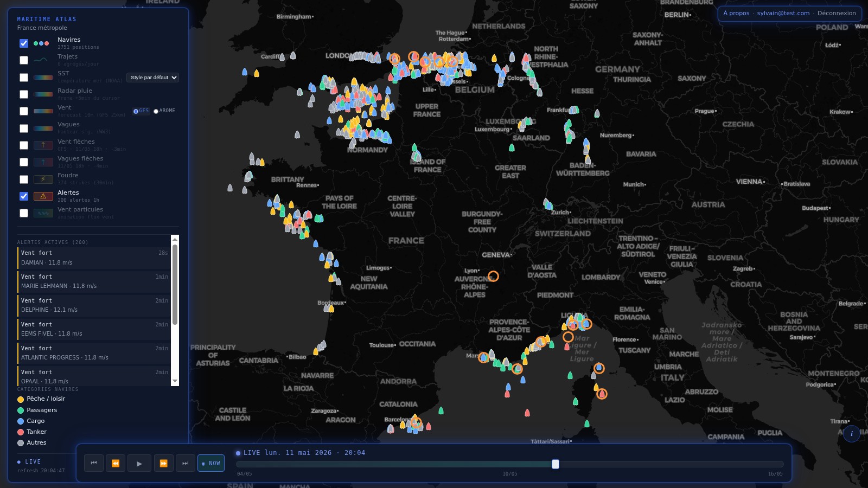This screenshot has width=868, height=488.
Task: Enable the Trajets layer checkbox
Action: click(24, 60)
